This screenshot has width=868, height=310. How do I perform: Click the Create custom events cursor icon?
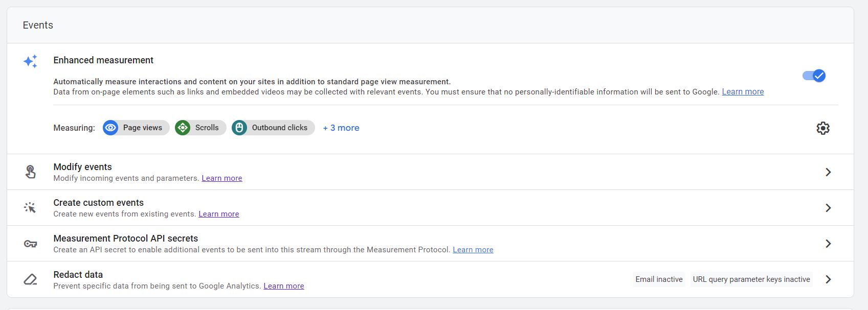(x=30, y=208)
